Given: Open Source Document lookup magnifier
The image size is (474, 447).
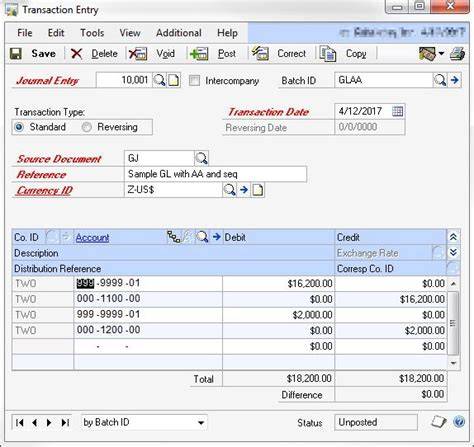Looking at the screenshot, I should pyautogui.click(x=201, y=158).
